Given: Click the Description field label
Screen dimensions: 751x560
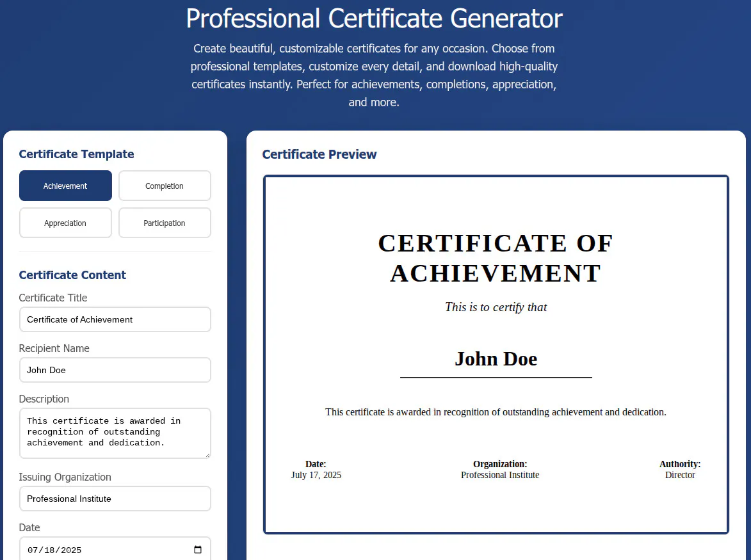Looking at the screenshot, I should pos(44,399).
